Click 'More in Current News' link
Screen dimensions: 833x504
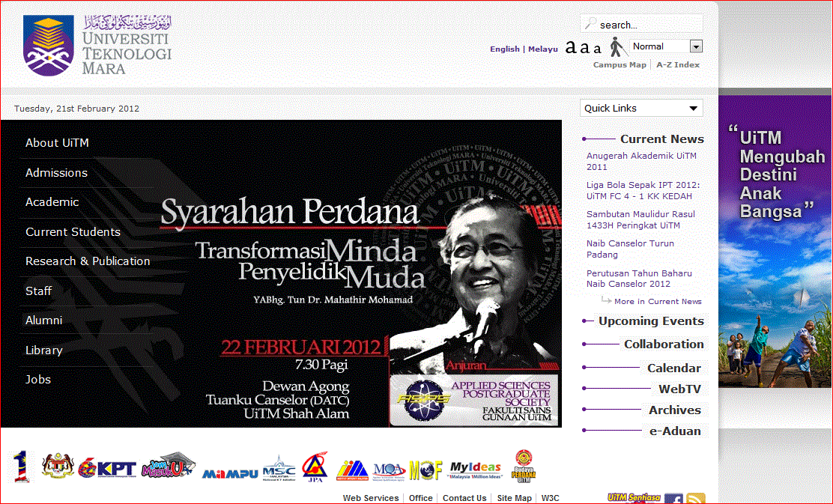coord(658,301)
